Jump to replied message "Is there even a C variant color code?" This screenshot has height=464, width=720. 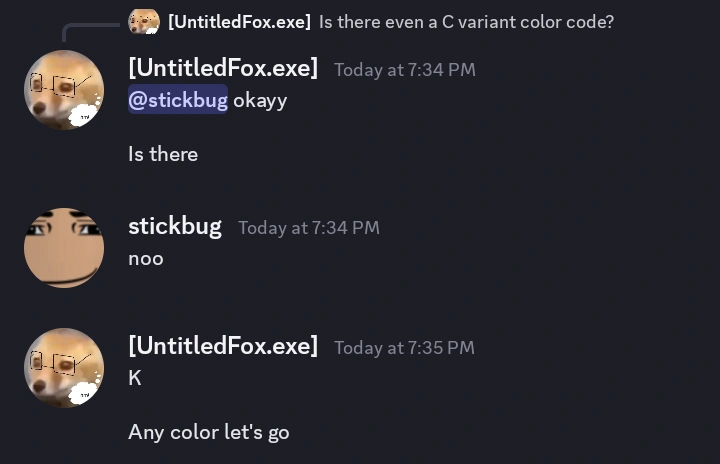[x=466, y=21]
